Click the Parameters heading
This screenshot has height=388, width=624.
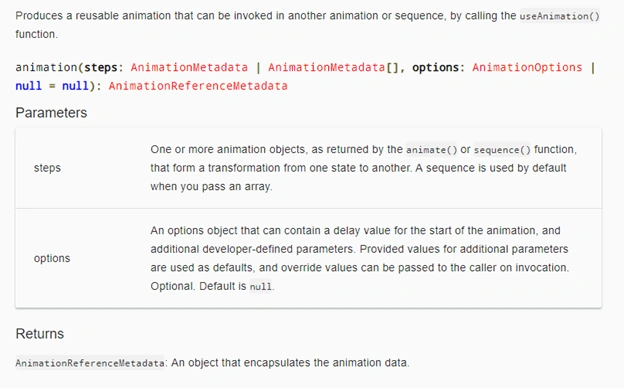tap(51, 113)
